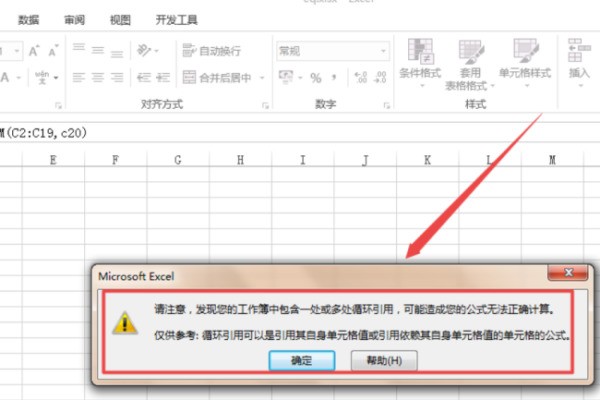Select column E header
Viewport: 600px width, 400px height.
coord(53,160)
